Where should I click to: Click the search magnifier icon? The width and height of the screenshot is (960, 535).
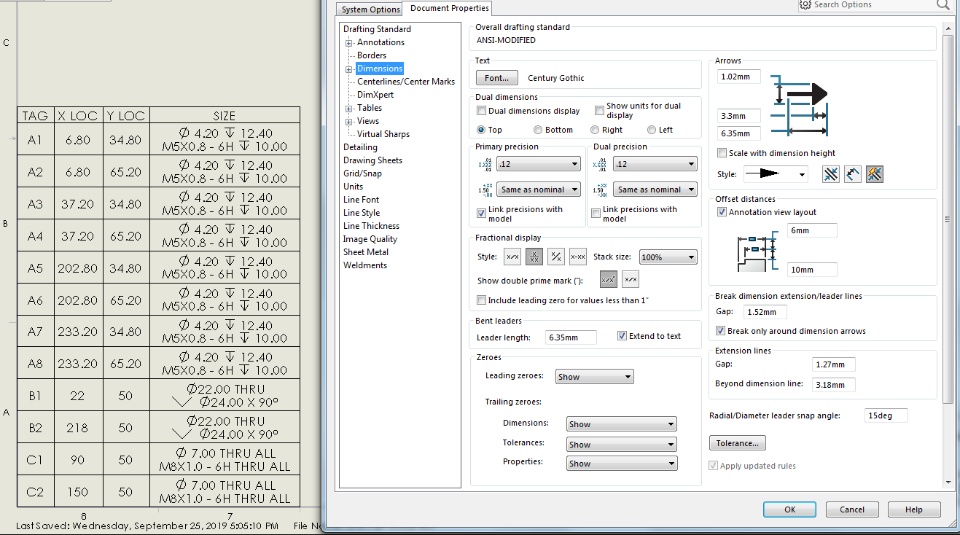click(942, 5)
